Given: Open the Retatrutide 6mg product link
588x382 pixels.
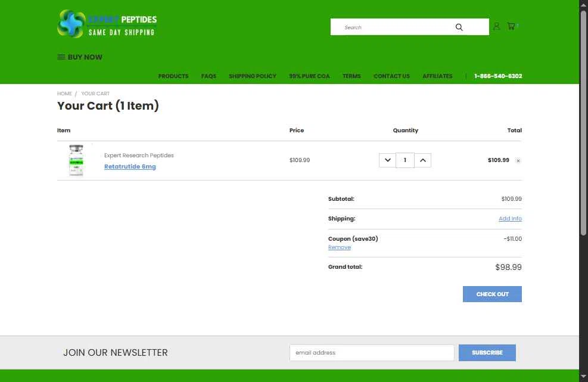Looking at the screenshot, I should click(130, 167).
